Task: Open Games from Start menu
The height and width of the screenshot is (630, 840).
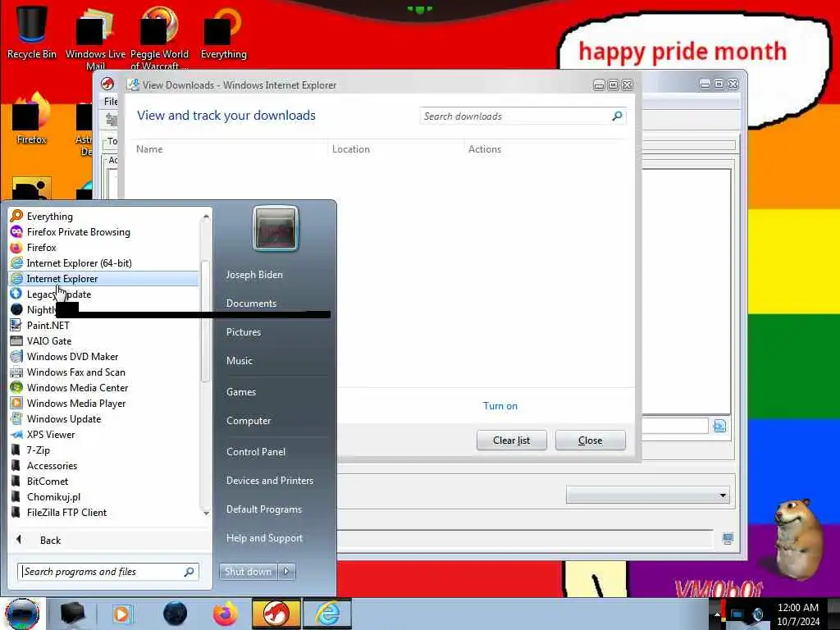Action: click(x=241, y=392)
